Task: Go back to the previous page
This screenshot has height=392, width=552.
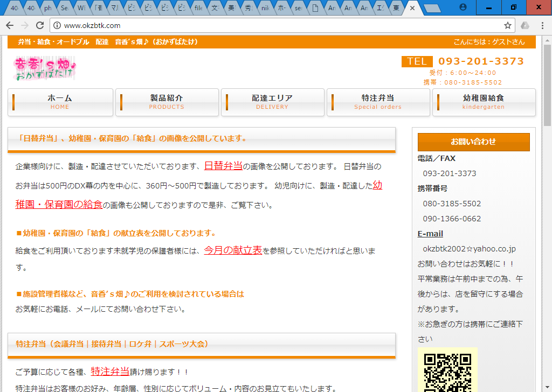Action: (10, 25)
